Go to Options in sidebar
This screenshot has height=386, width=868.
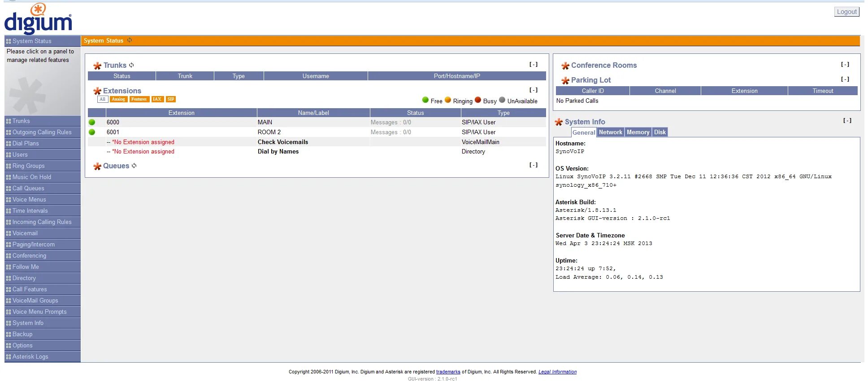(43, 346)
